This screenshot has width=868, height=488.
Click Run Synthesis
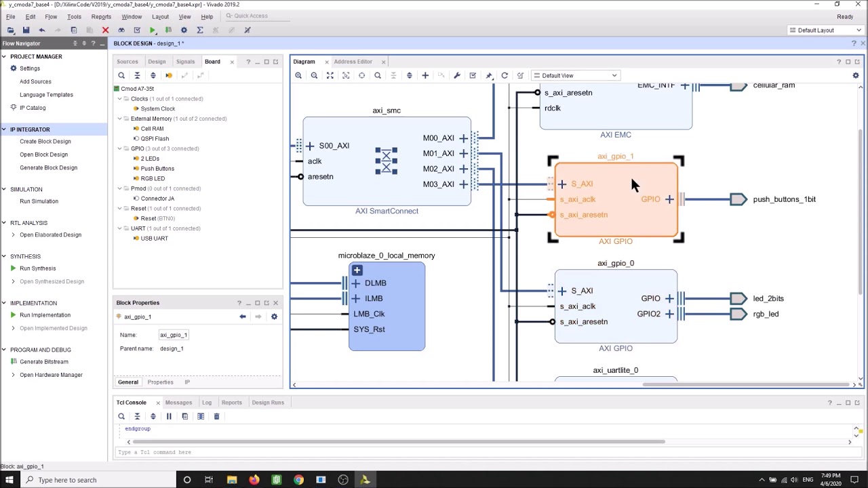pos(37,268)
